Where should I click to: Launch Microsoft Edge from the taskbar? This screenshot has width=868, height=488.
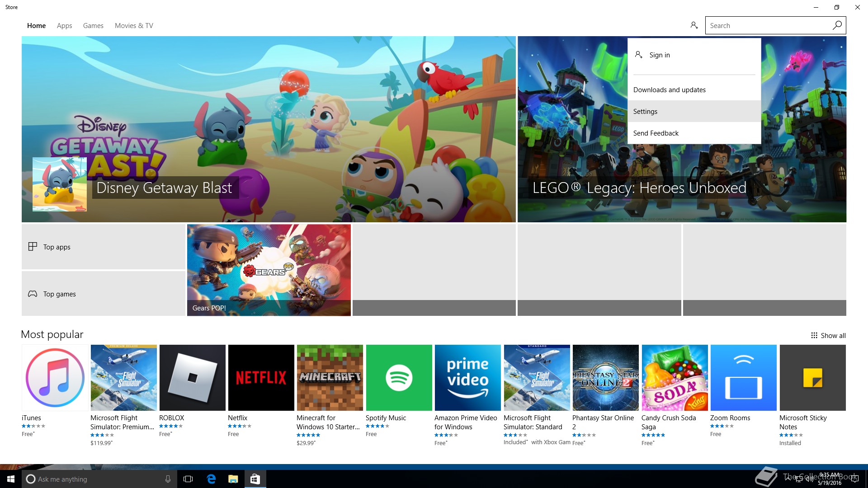211,479
